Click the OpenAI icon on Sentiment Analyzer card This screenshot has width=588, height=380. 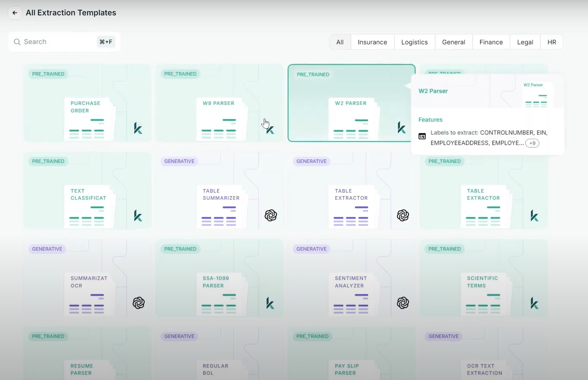click(x=403, y=303)
